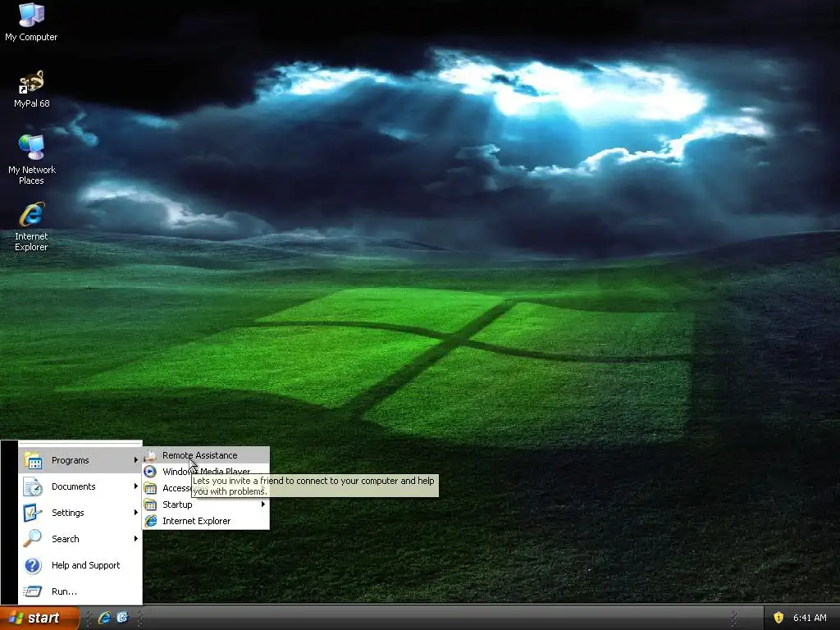This screenshot has height=630, width=840.
Task: Open the security shield tray icon
Action: coord(778,618)
